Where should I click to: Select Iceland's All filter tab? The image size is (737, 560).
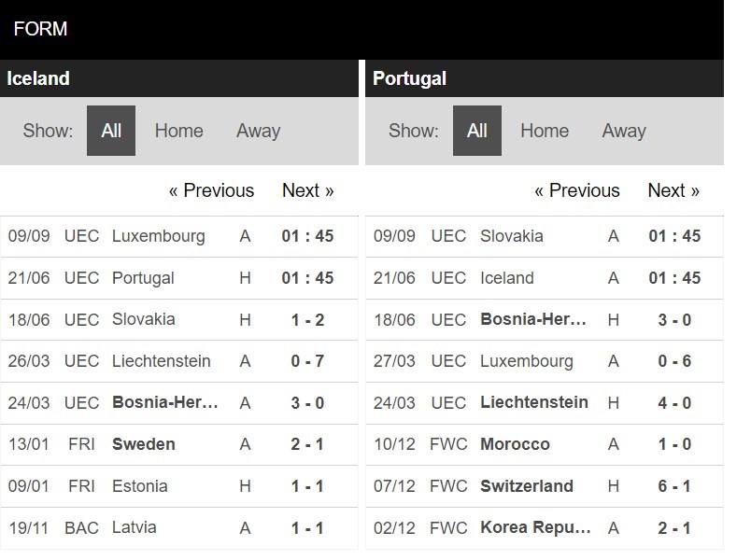coord(111,131)
